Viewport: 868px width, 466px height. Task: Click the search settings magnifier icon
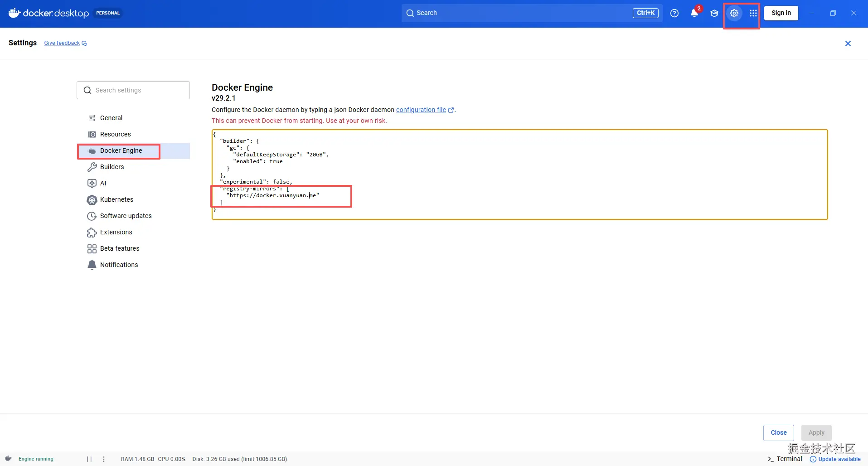tap(87, 90)
